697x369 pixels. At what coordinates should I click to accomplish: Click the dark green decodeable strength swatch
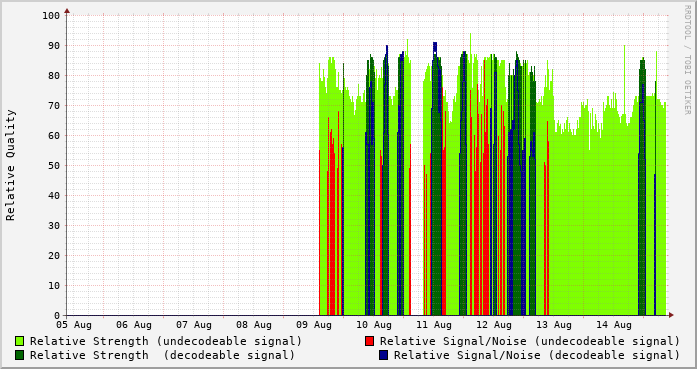click(x=20, y=355)
